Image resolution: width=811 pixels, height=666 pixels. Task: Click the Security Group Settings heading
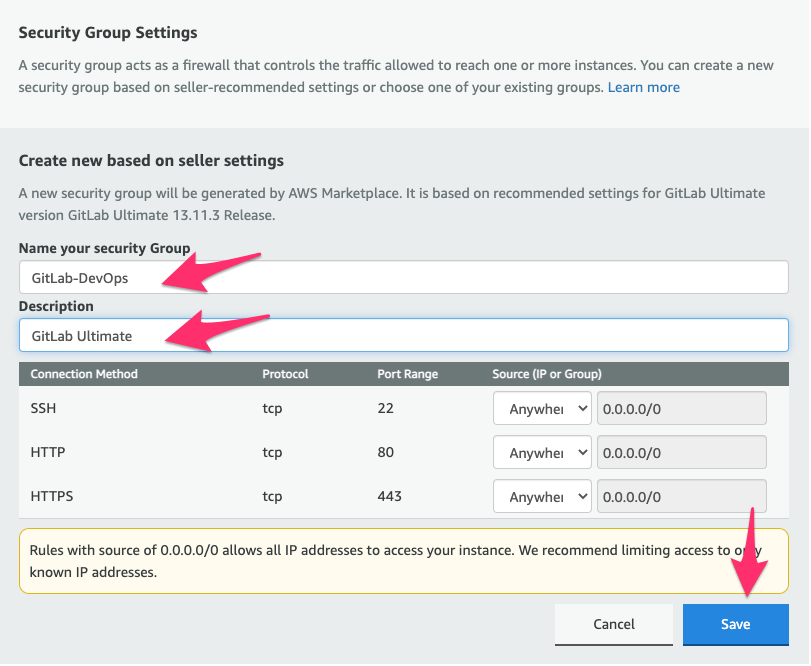coord(108,32)
